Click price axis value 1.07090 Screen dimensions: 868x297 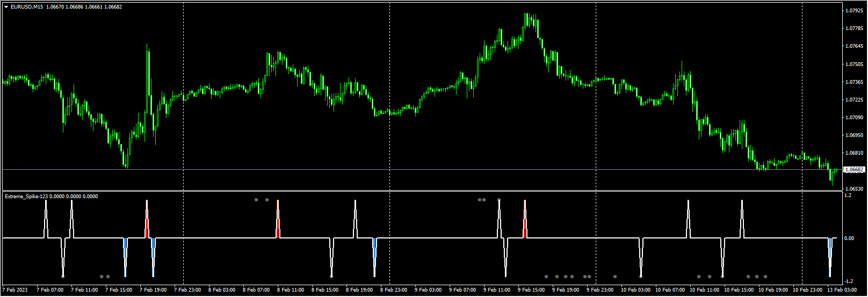pyautogui.click(x=853, y=118)
